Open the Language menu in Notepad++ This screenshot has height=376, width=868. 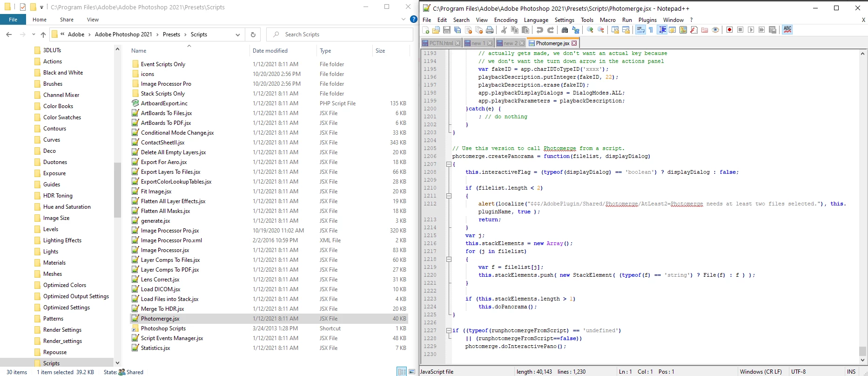pyautogui.click(x=536, y=20)
